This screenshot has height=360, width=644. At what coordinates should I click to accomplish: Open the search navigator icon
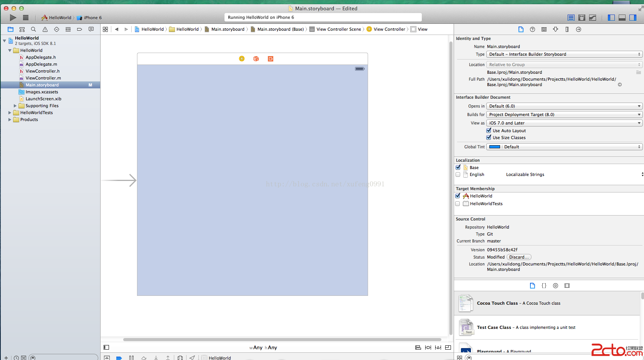click(33, 29)
